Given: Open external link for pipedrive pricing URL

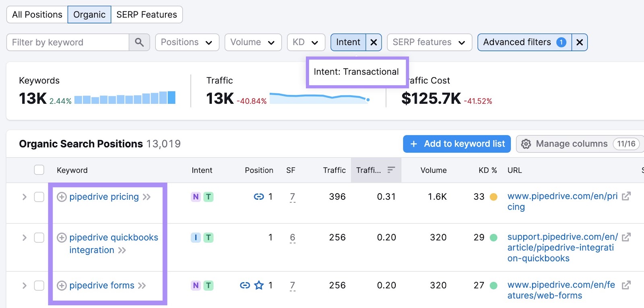Looking at the screenshot, I should click(x=626, y=196).
